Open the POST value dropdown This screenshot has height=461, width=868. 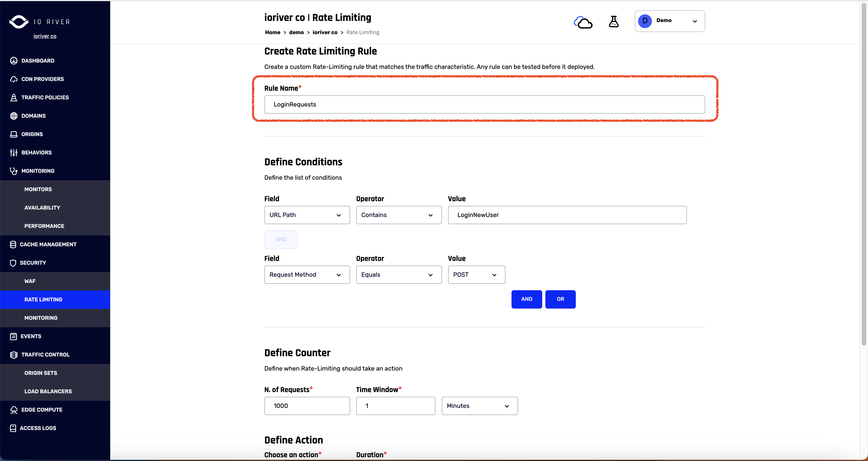(x=476, y=275)
